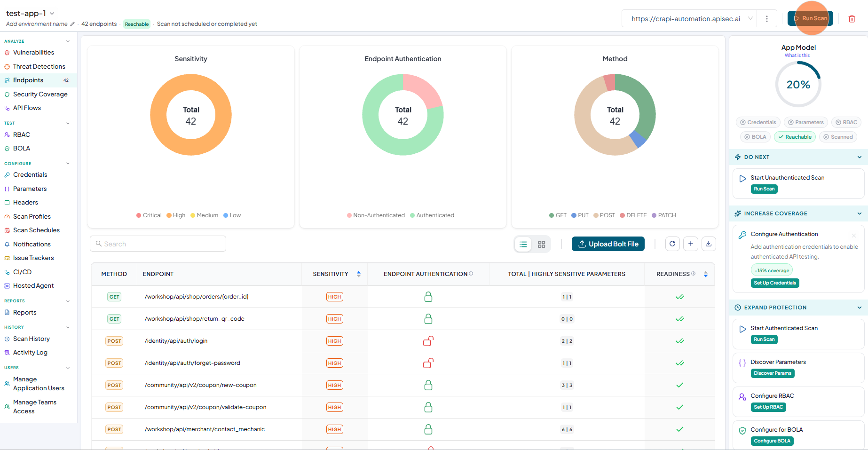Collapse the Analyze sidebar section
This screenshot has width=868, height=450.
coord(68,41)
